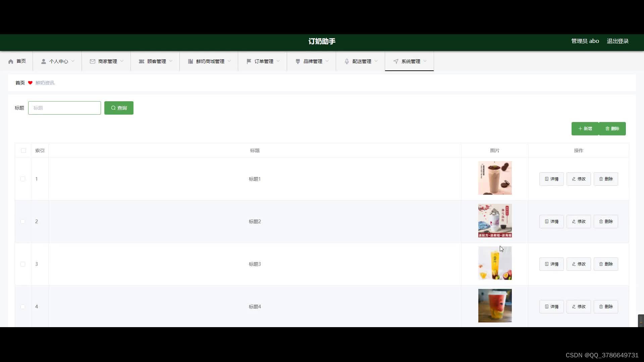The height and width of the screenshot is (362, 644).
Task: Click 退出登录 to log out
Action: [618, 41]
